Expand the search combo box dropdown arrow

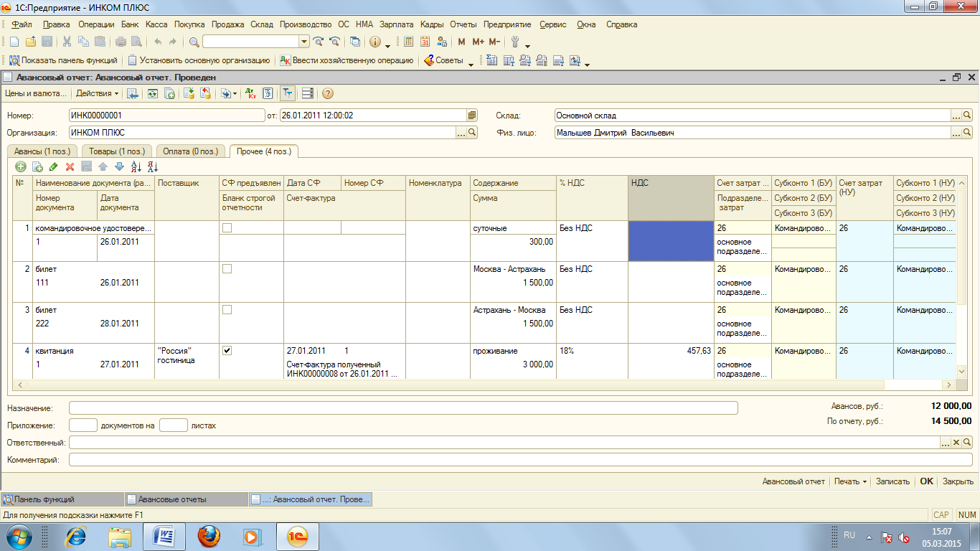click(304, 42)
